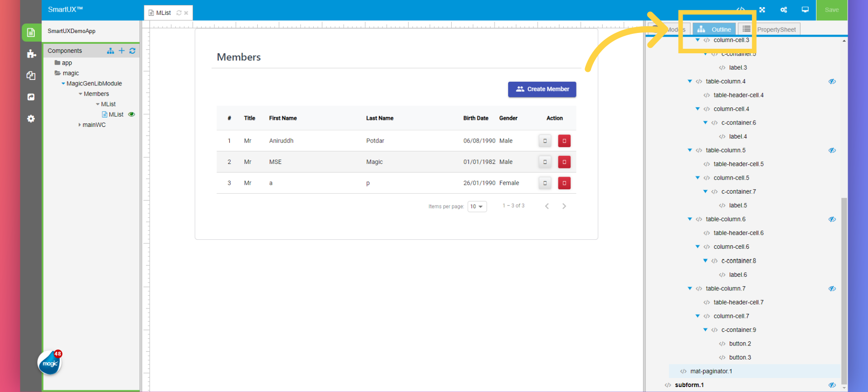Click the green Save button
The image size is (868, 392).
[831, 10]
